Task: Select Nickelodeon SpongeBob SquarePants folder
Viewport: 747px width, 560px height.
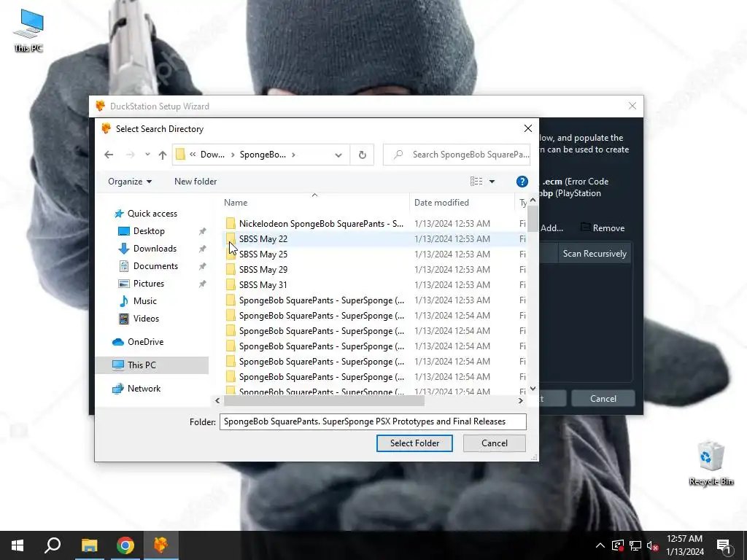Action: 321,223
